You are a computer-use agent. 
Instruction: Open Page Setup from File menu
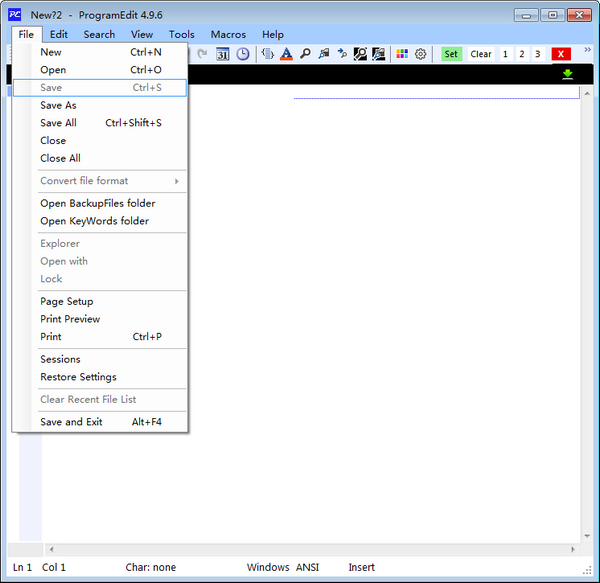66,301
